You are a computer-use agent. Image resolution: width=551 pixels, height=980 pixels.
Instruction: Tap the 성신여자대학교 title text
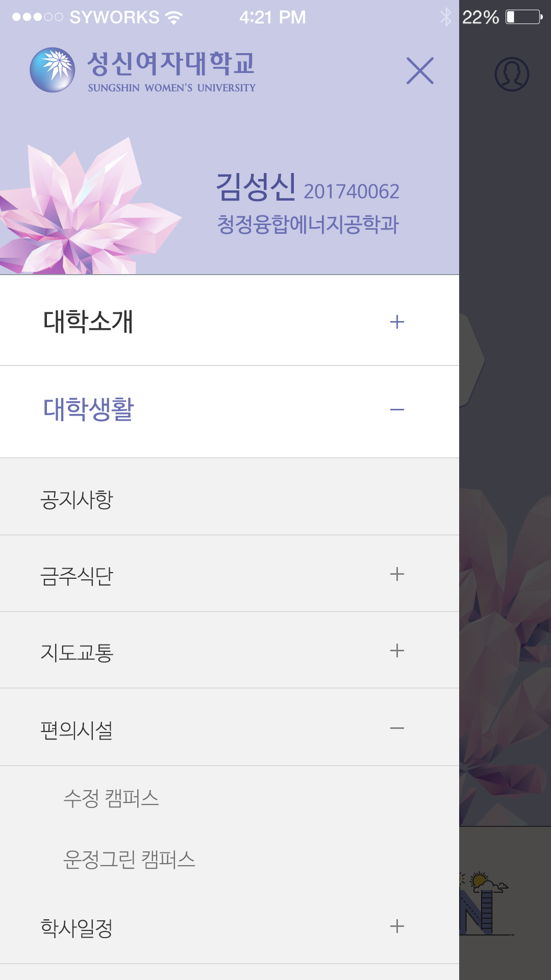point(171,64)
